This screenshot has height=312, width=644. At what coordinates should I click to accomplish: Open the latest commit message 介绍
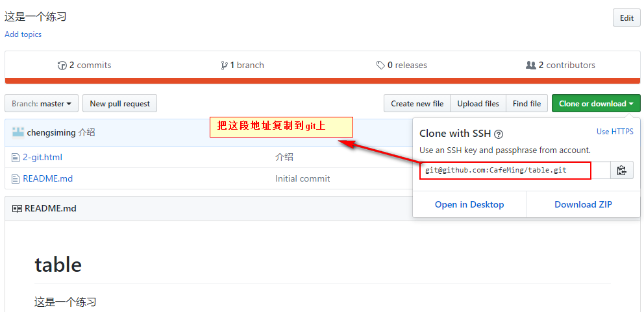(86, 132)
